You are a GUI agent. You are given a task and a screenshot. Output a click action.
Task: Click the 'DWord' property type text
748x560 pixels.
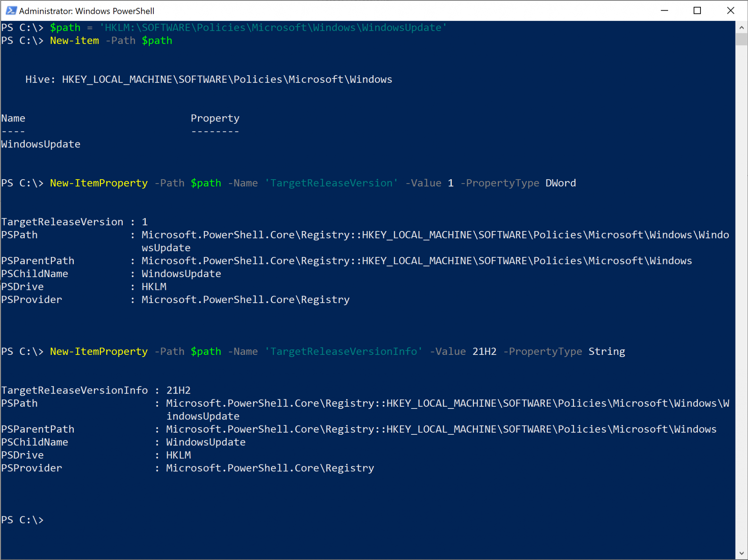[x=561, y=183]
